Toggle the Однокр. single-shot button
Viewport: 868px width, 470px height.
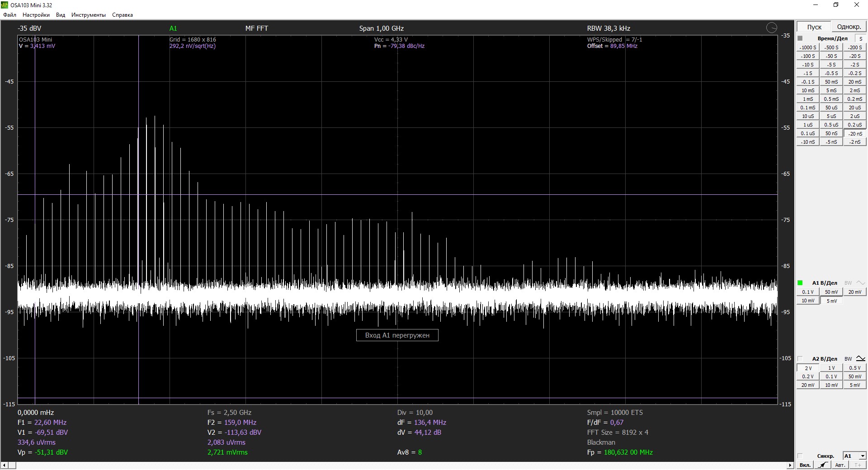(849, 27)
